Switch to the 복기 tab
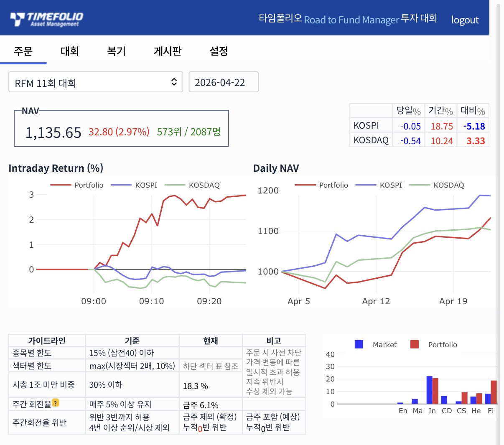504x445 pixels. pos(116,51)
